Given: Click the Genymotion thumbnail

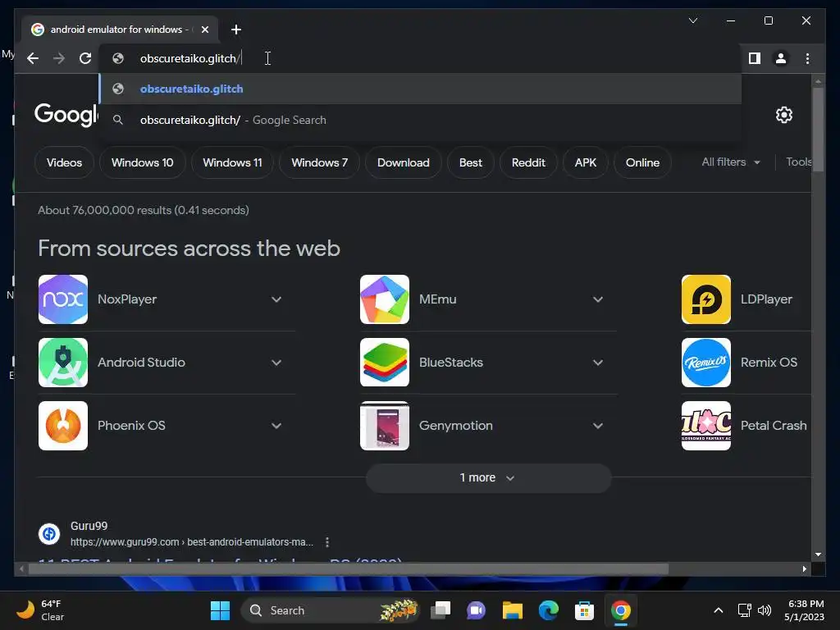Looking at the screenshot, I should [x=385, y=426].
